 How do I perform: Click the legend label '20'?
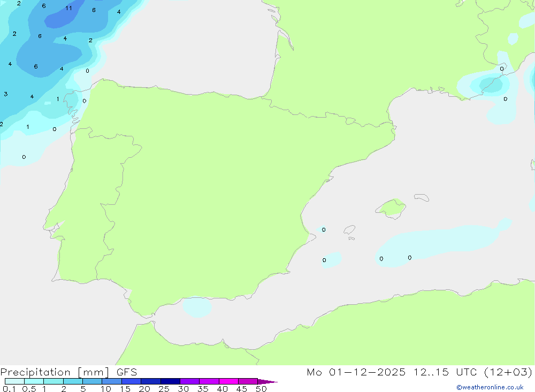[x=144, y=389]
